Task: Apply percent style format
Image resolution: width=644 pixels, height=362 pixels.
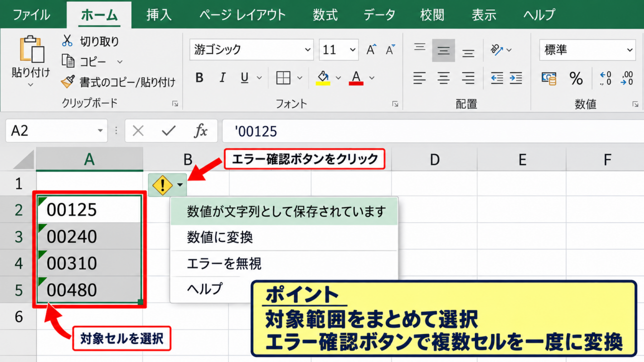Action: pyautogui.click(x=576, y=78)
